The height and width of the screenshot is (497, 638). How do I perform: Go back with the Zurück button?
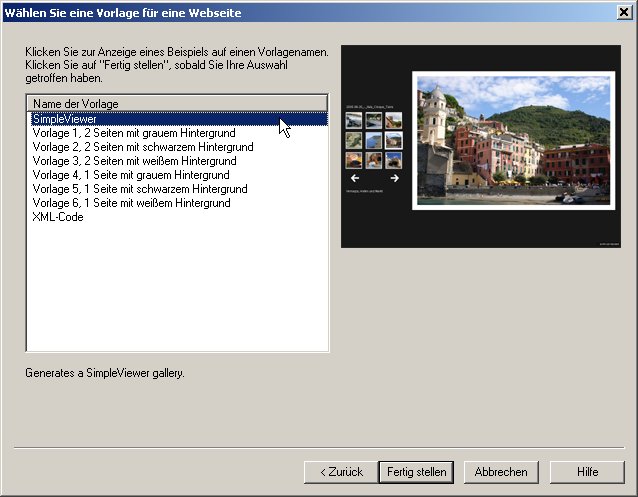pos(339,471)
